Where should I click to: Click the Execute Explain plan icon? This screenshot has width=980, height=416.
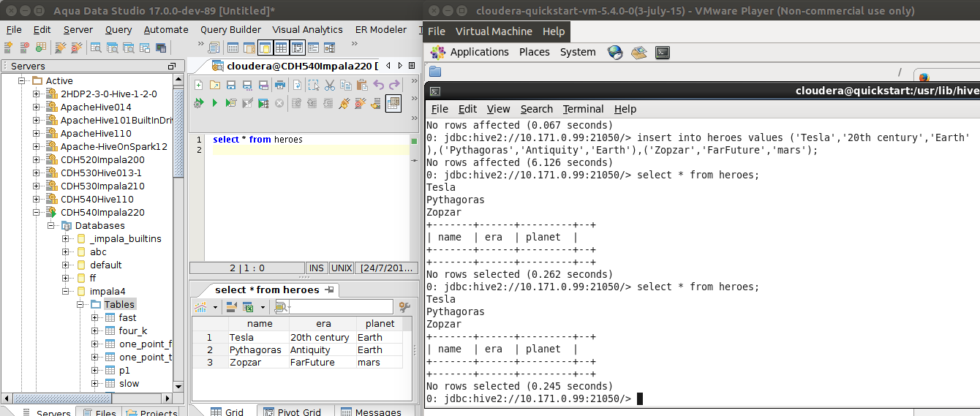click(x=263, y=103)
